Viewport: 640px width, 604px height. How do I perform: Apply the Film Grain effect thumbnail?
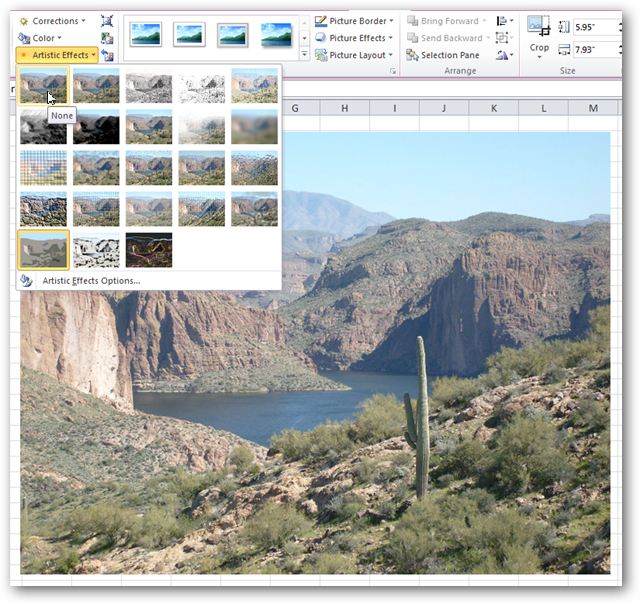pyautogui.click(x=149, y=168)
